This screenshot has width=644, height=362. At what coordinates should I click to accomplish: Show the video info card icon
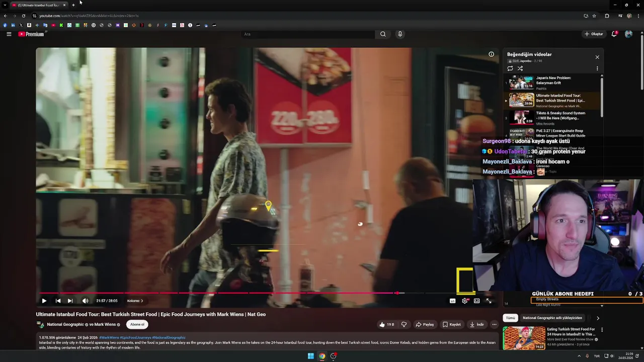(x=491, y=54)
